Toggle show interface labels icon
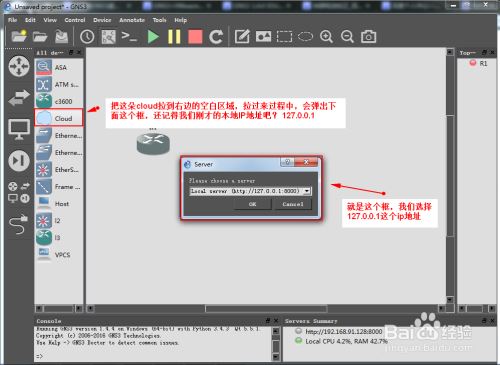Screen dimensions: 500x365 [109, 36]
